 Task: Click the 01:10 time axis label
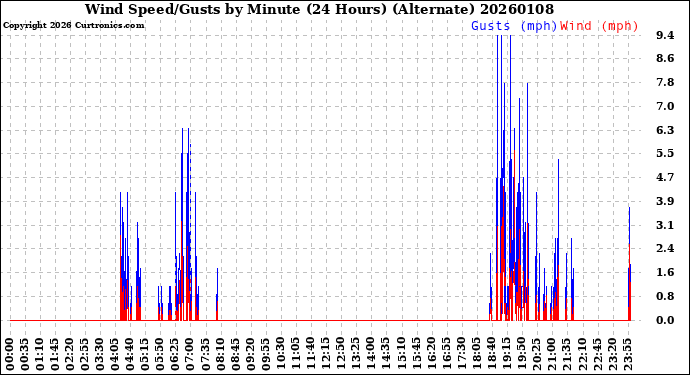pyautogui.click(x=40, y=355)
